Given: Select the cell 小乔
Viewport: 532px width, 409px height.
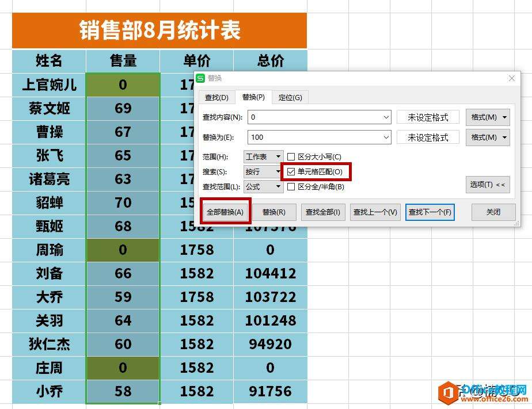Looking at the screenshot, I should pyautogui.click(x=49, y=391).
